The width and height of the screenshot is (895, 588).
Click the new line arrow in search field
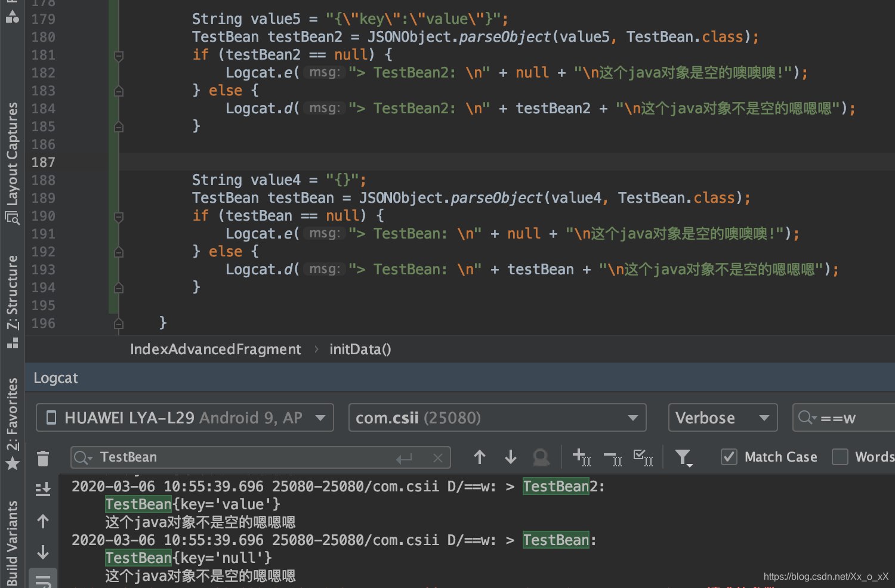(x=404, y=458)
